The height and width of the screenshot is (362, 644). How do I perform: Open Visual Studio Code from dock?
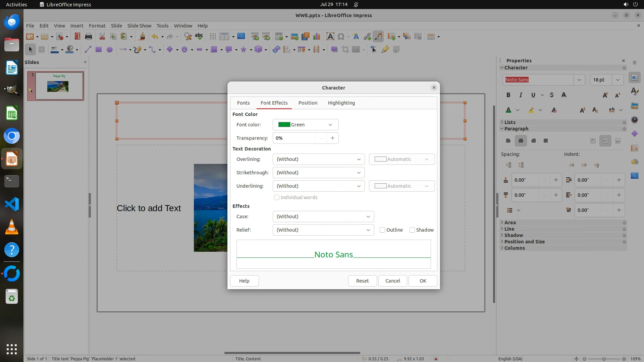pyautogui.click(x=12, y=204)
